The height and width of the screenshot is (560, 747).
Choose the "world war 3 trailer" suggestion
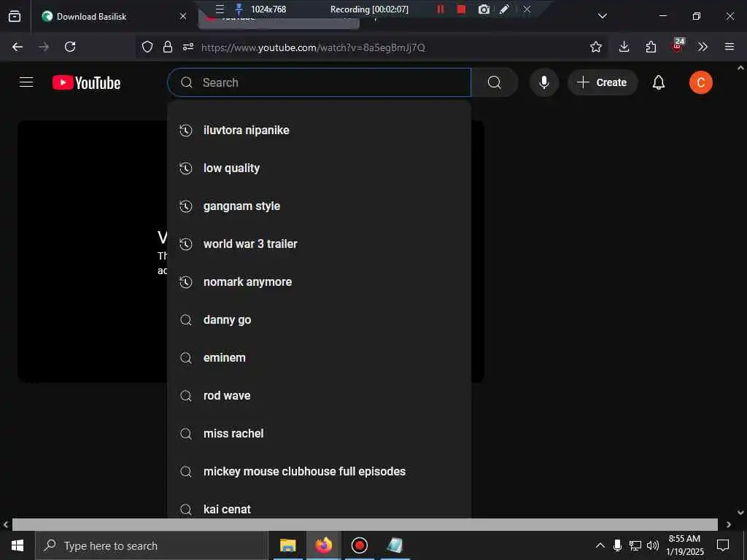tap(320, 244)
